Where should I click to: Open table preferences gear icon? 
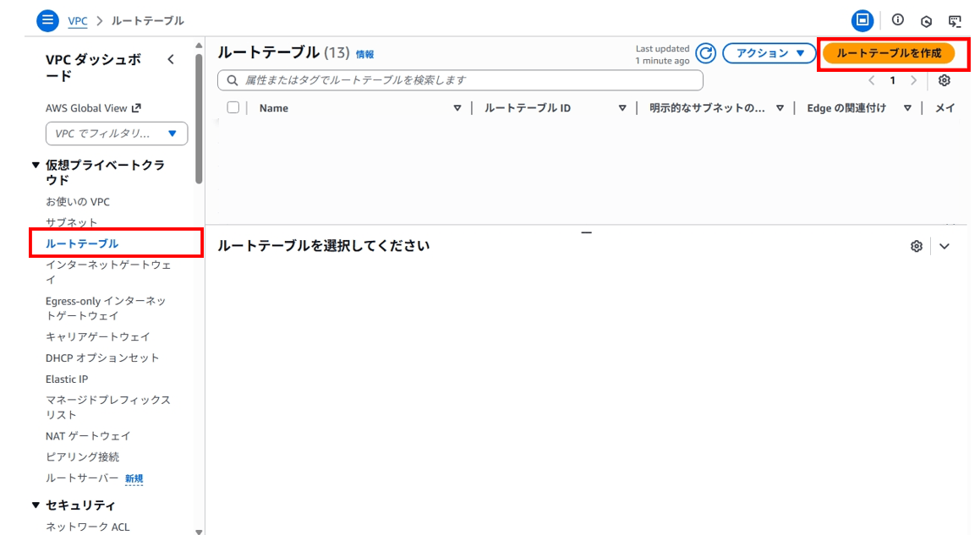pos(944,80)
